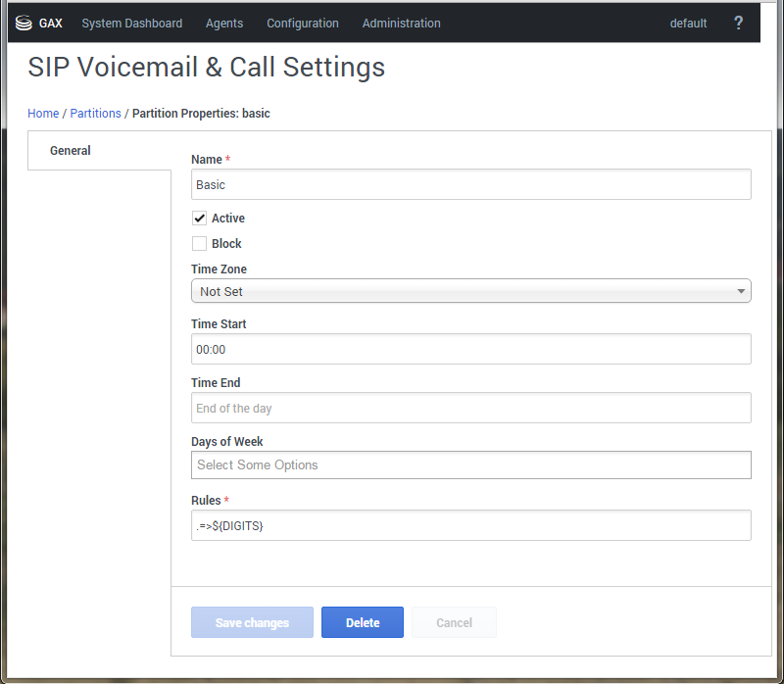Enable the Block checkbox
The height and width of the screenshot is (684, 784).
pos(199,244)
